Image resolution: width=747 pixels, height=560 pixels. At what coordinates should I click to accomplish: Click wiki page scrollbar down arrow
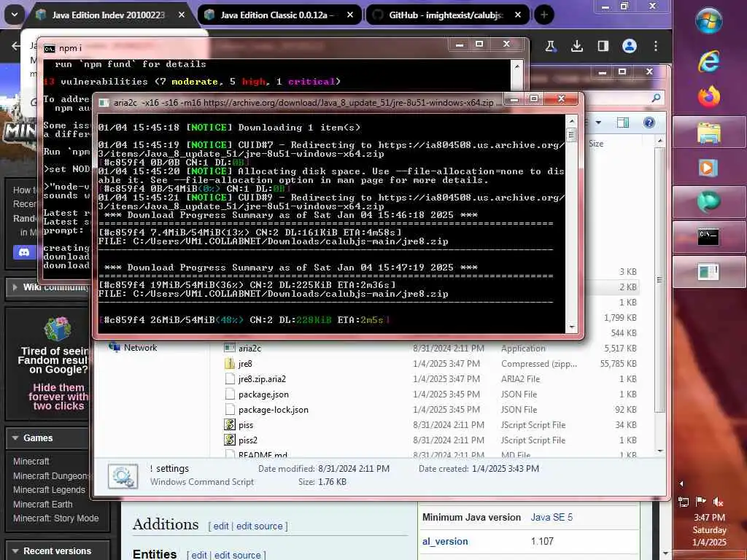pyautogui.click(x=665, y=554)
